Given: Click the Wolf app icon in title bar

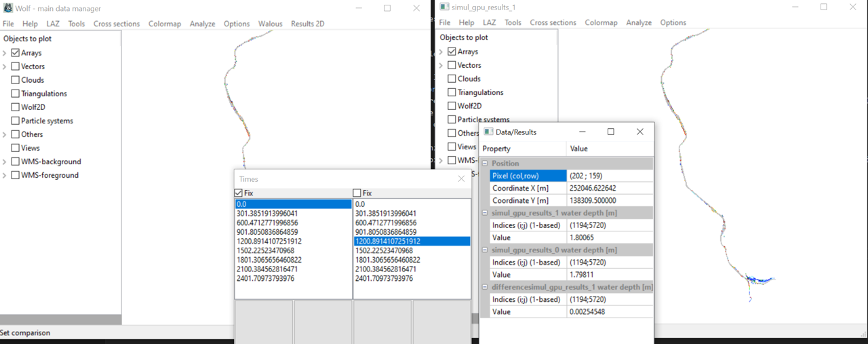Looking at the screenshot, I should coord(8,8).
